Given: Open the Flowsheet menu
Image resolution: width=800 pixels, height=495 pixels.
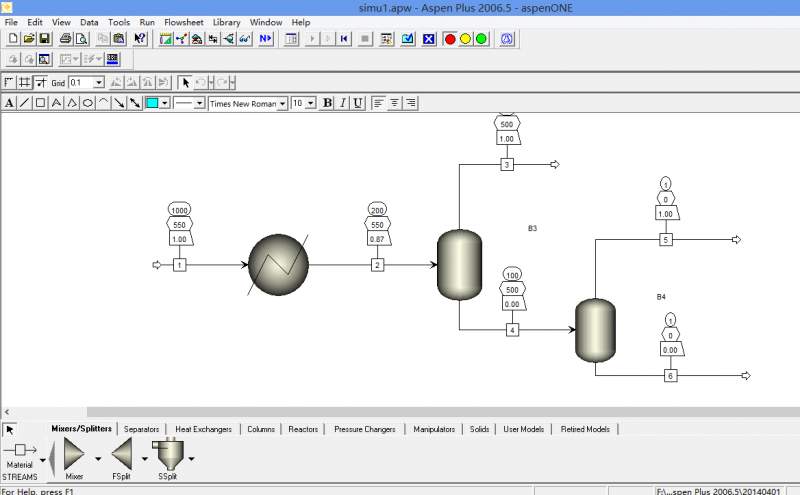Looking at the screenshot, I should click(184, 22).
